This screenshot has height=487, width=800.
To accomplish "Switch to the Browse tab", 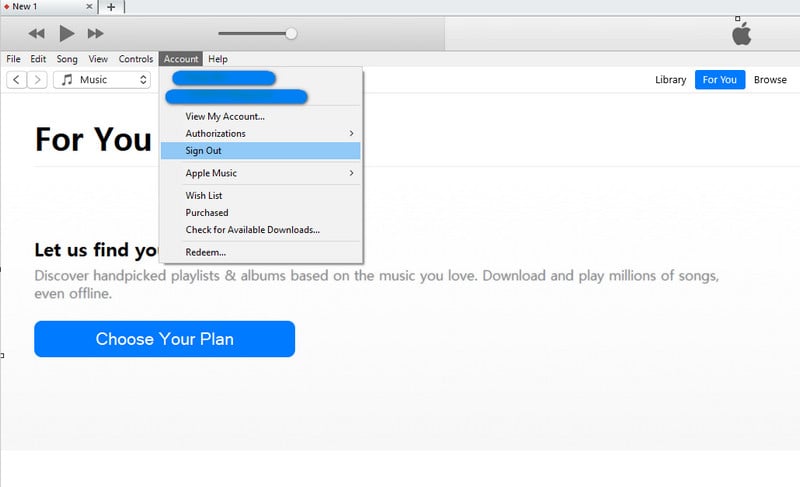I will (x=770, y=80).
